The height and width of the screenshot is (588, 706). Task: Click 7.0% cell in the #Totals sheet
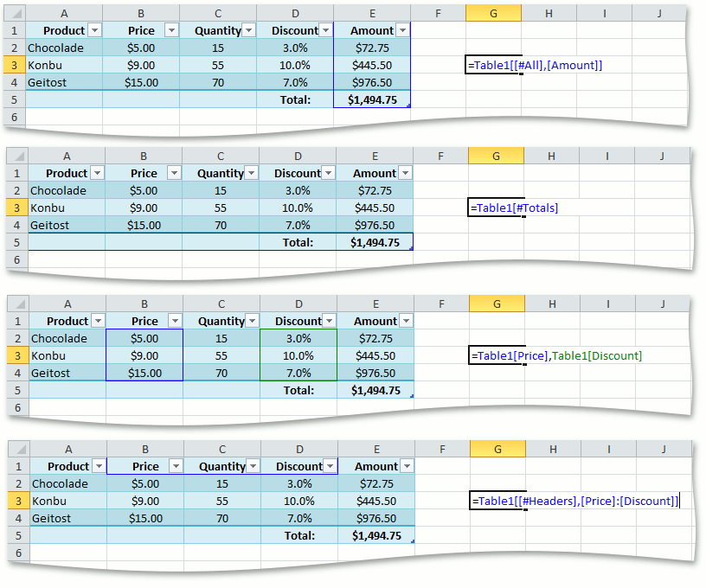(x=298, y=226)
